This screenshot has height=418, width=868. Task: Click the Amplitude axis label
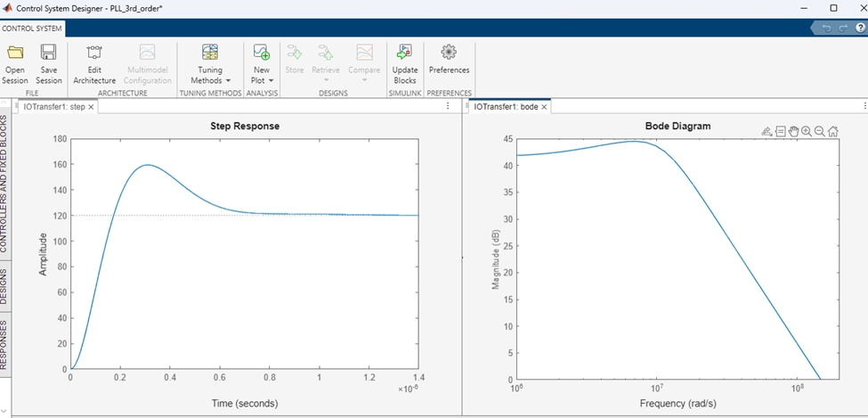pos(43,253)
